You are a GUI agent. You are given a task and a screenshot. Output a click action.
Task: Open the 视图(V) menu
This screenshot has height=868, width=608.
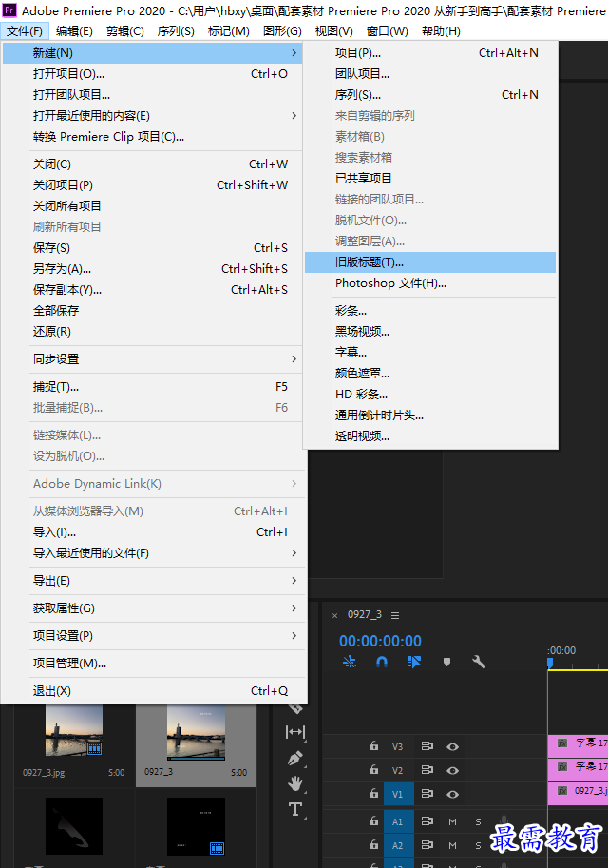[334, 31]
